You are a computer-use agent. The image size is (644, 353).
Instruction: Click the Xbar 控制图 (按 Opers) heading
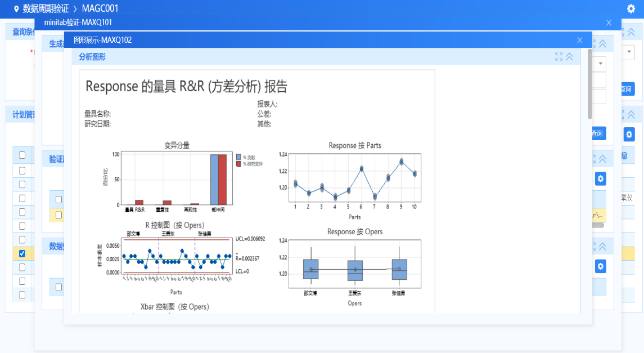(174, 307)
